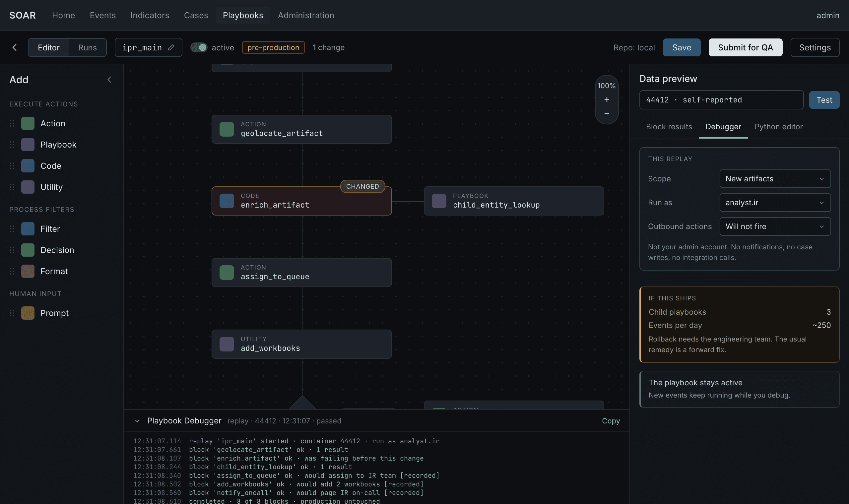Open the Python editor tab
The height and width of the screenshot is (504, 849).
(x=778, y=127)
